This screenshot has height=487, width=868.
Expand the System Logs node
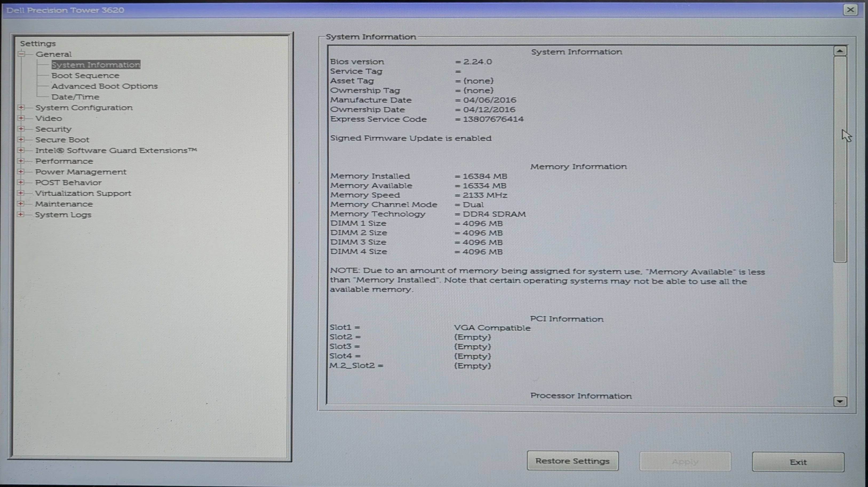point(21,214)
